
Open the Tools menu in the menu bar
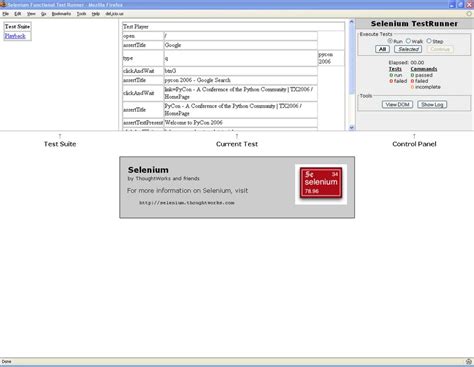[81, 14]
